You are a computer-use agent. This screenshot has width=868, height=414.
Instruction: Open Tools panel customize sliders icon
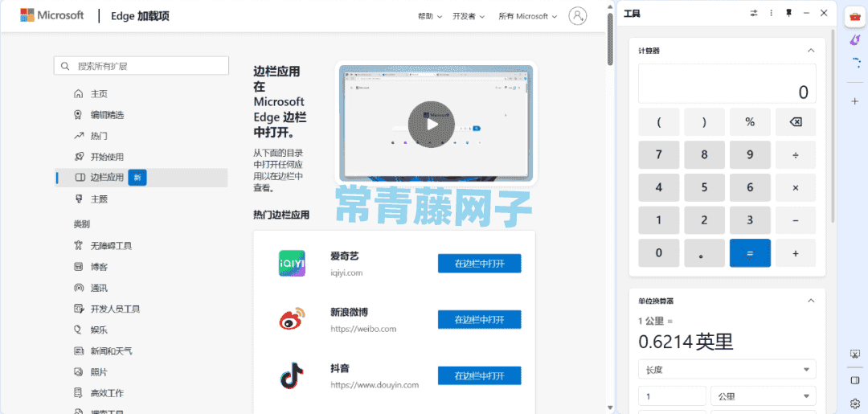point(753,14)
